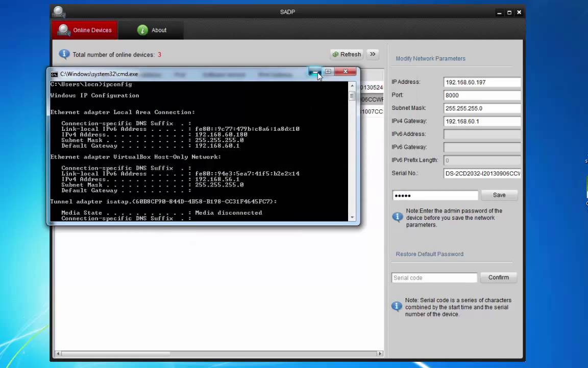Viewport: 588px width, 368px height.
Task: Edit the Port field value 8000
Action: pyautogui.click(x=482, y=96)
